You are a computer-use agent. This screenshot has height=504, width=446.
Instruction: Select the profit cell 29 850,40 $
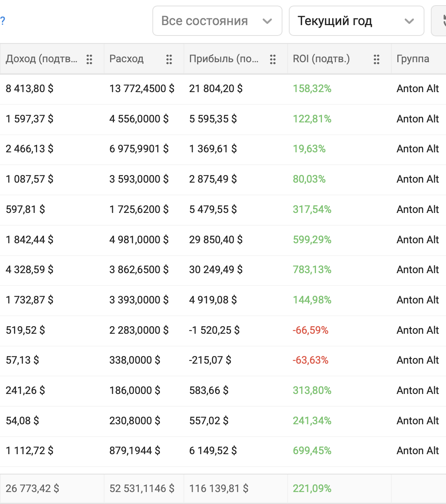pyautogui.click(x=216, y=240)
